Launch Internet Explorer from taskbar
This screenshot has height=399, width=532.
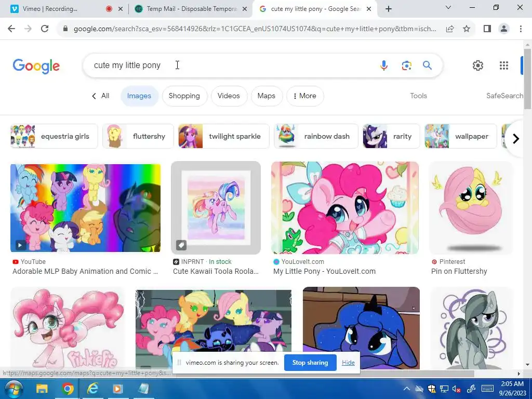click(x=92, y=389)
